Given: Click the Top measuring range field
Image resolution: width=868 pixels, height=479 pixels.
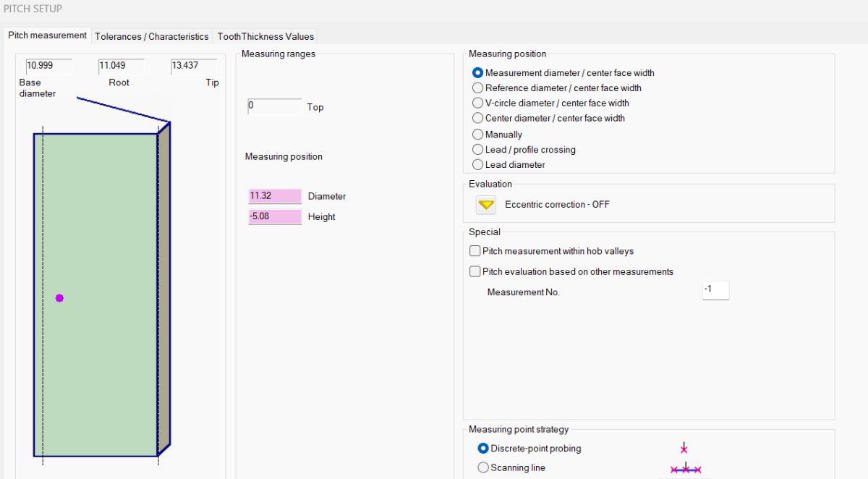Looking at the screenshot, I should point(274,106).
